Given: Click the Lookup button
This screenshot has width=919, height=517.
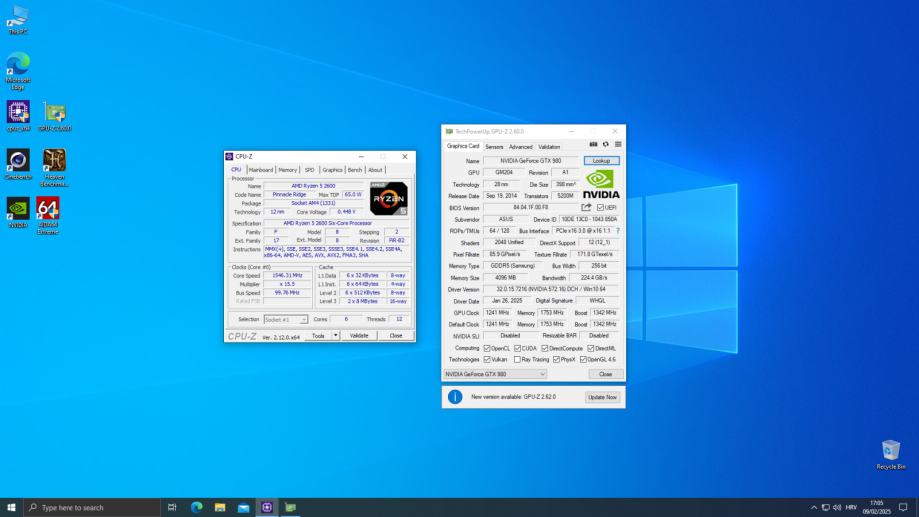Looking at the screenshot, I should pos(601,160).
